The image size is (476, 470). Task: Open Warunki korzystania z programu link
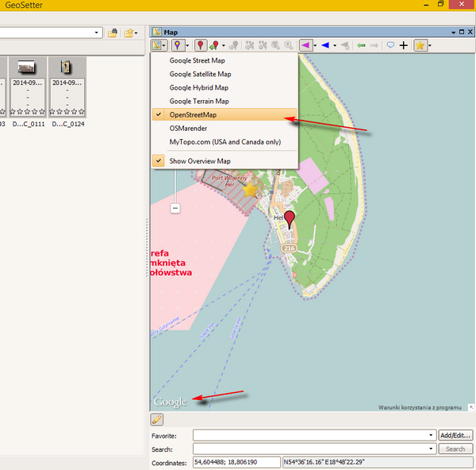pyautogui.click(x=420, y=407)
